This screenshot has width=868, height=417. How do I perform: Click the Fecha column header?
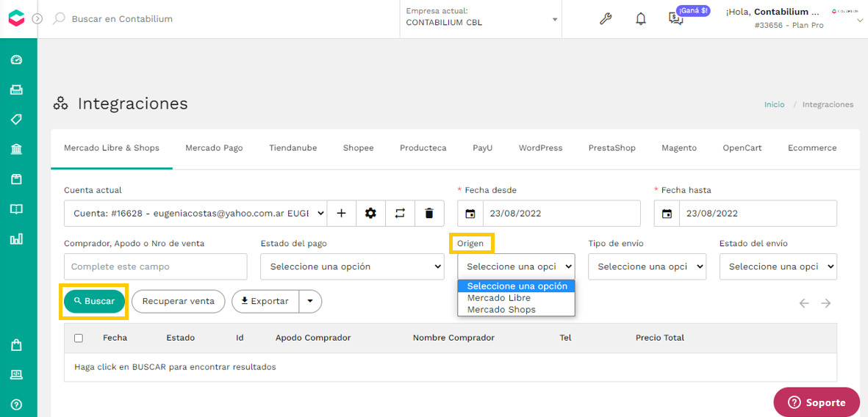(x=115, y=338)
